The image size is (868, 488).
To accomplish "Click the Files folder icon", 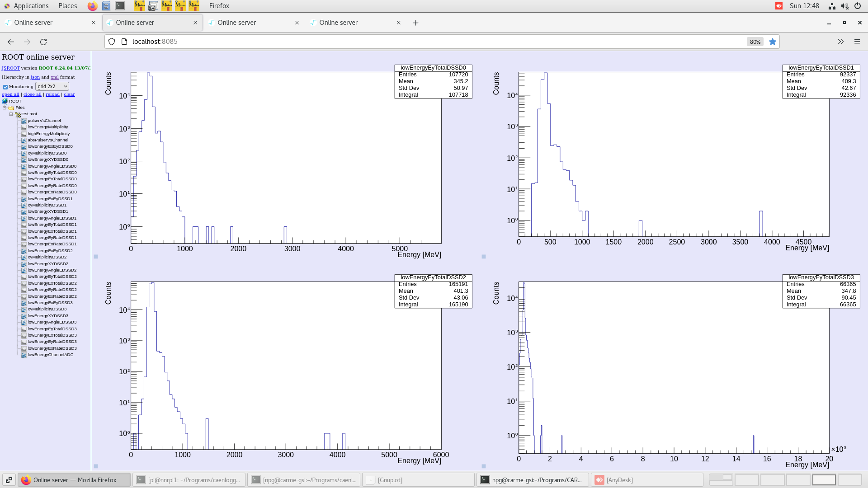I will point(10,108).
